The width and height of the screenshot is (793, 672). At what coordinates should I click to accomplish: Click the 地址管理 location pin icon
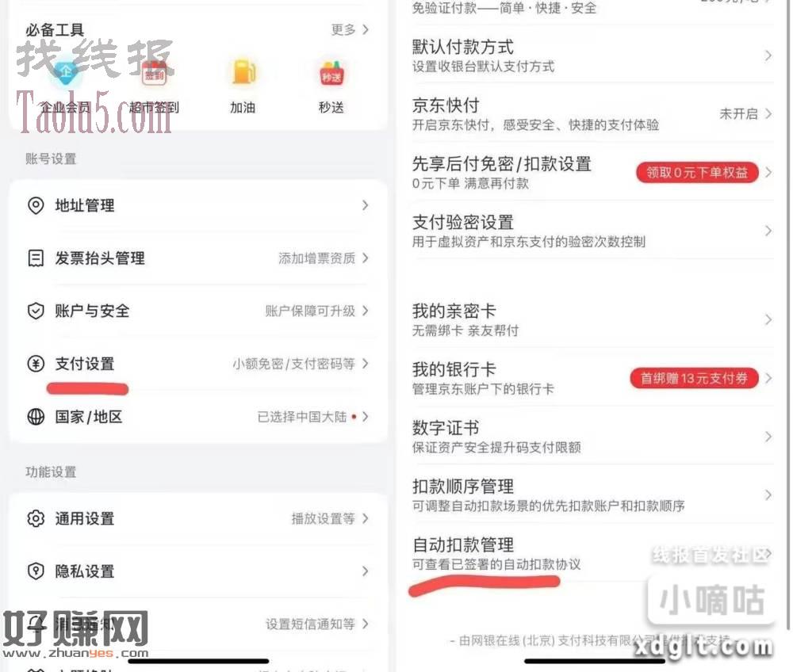36,206
